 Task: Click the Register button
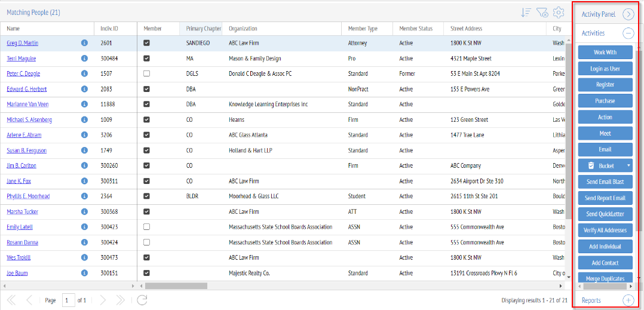point(605,85)
